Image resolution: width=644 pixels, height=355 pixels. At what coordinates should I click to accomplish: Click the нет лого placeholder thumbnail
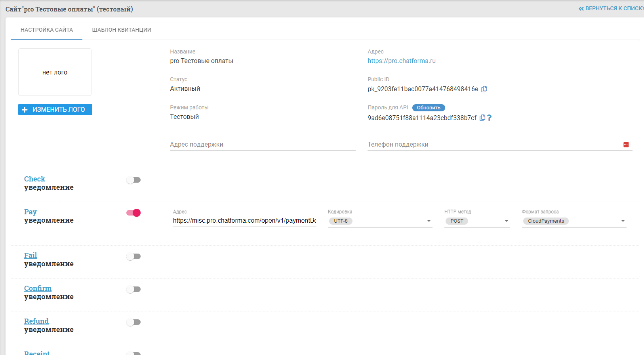point(55,72)
